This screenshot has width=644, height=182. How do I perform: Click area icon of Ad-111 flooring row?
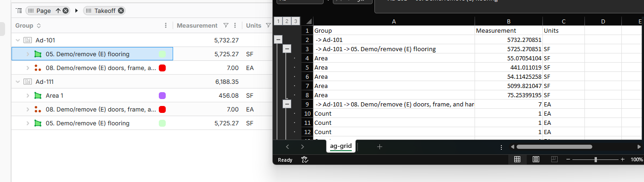38,123
